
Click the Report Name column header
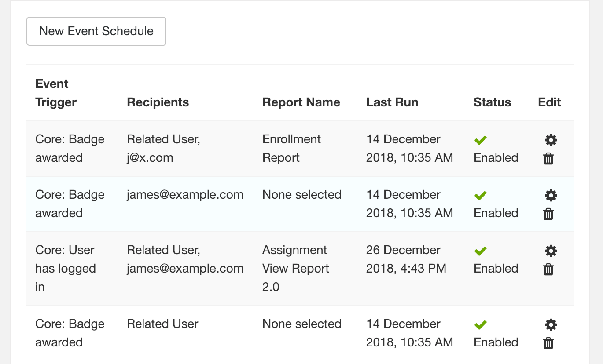[x=301, y=102]
